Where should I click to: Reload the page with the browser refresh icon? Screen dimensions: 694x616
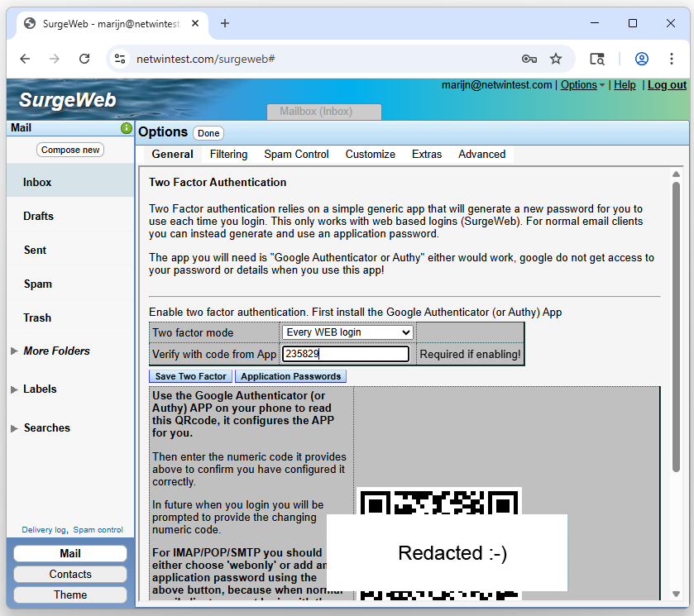[84, 59]
